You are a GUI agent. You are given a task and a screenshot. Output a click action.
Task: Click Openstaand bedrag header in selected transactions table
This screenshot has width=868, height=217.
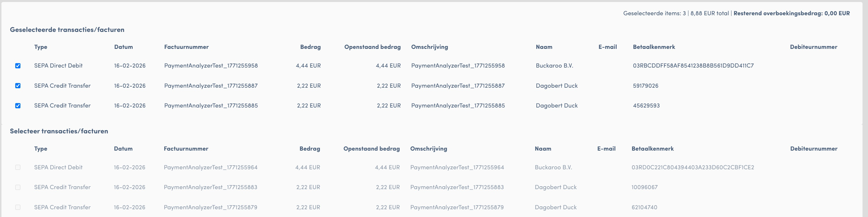372,47
